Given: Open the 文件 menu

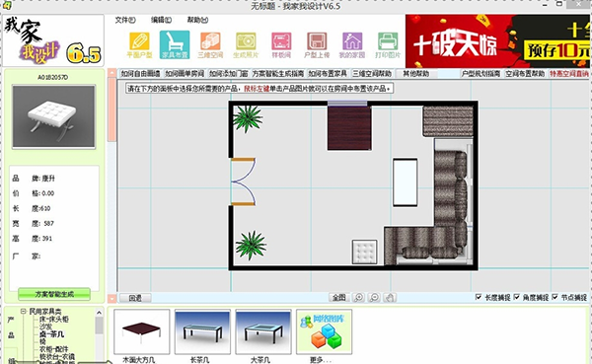Looking at the screenshot, I should tap(125, 20).
